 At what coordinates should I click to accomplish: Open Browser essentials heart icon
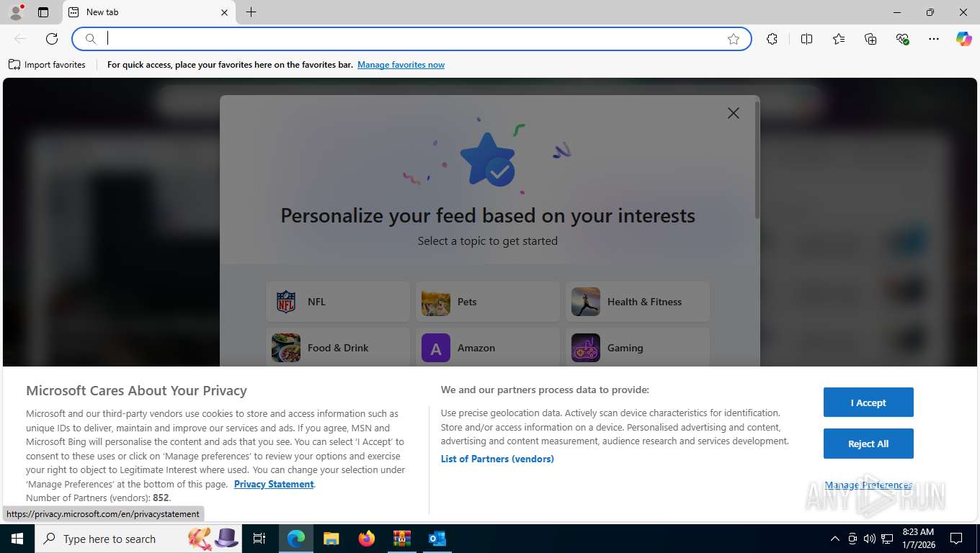[902, 39]
